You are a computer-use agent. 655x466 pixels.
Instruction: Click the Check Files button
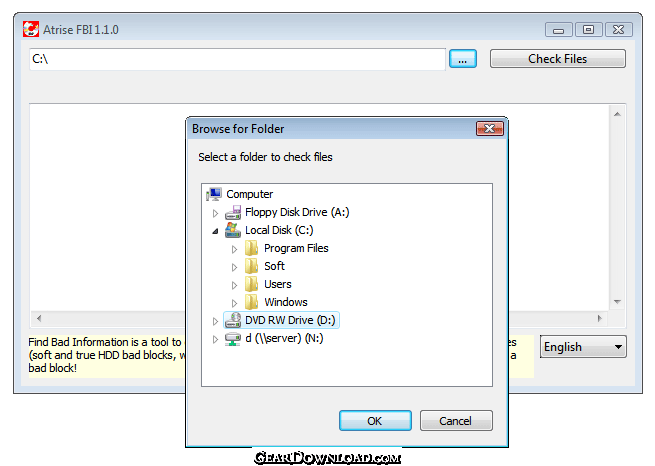coord(558,58)
